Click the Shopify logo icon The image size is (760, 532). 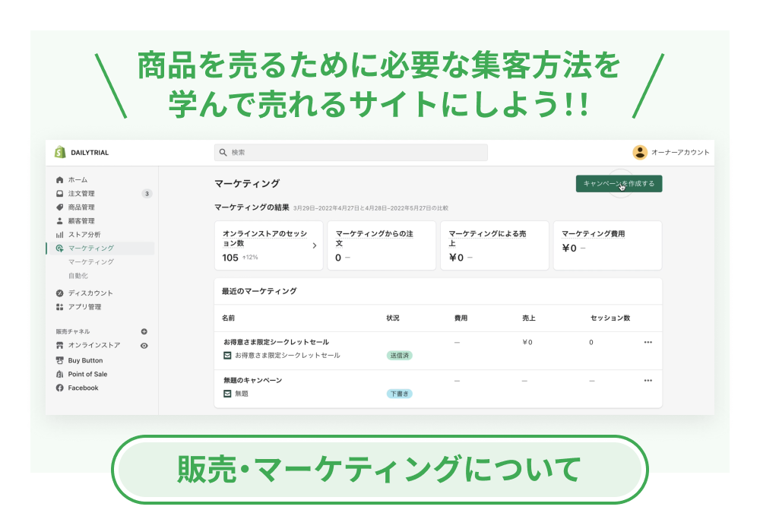pos(60,153)
